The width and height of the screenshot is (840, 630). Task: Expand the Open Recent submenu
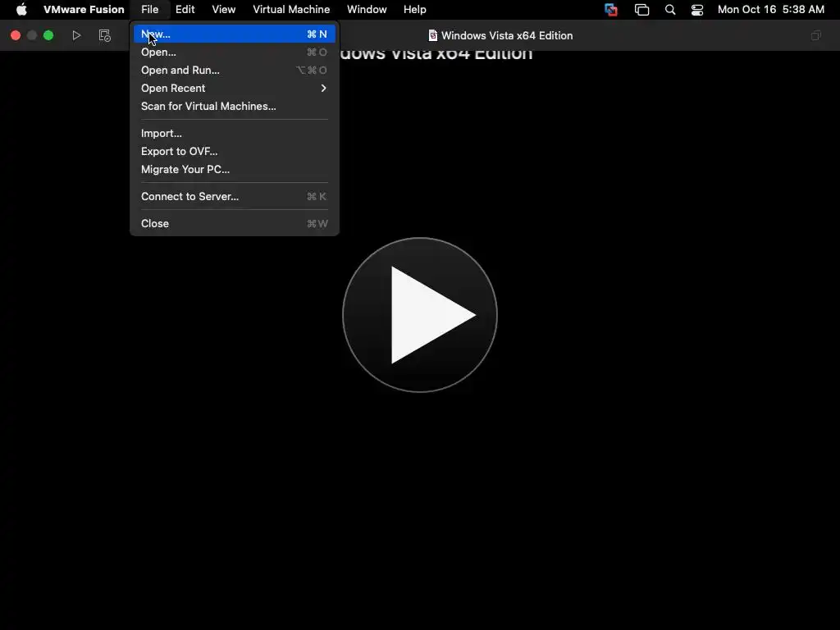click(x=234, y=88)
